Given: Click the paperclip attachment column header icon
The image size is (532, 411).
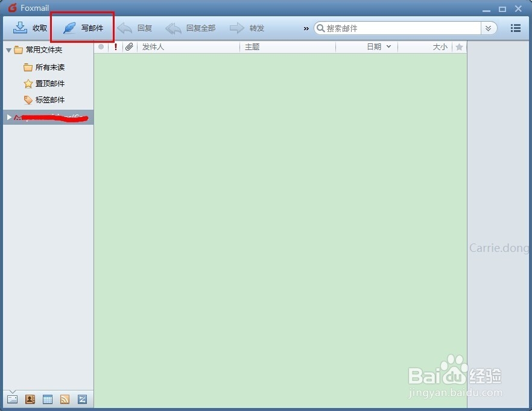Looking at the screenshot, I should click(x=129, y=46).
